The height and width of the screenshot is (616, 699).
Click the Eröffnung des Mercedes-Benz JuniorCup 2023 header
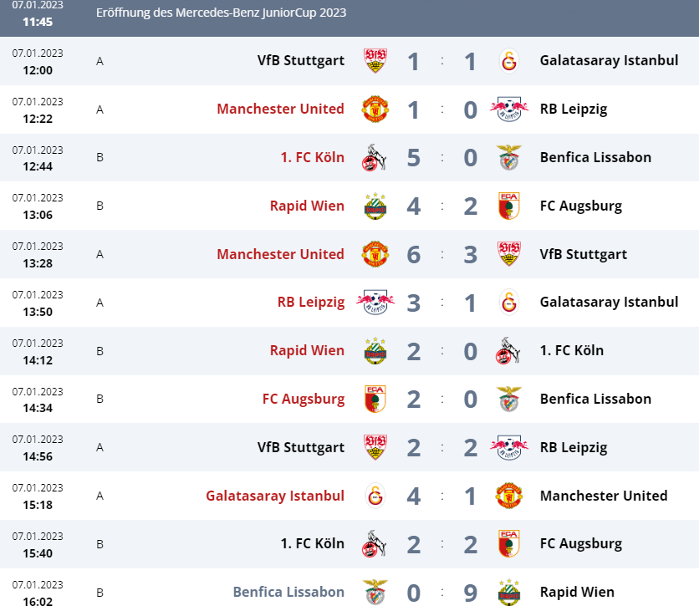(221, 13)
